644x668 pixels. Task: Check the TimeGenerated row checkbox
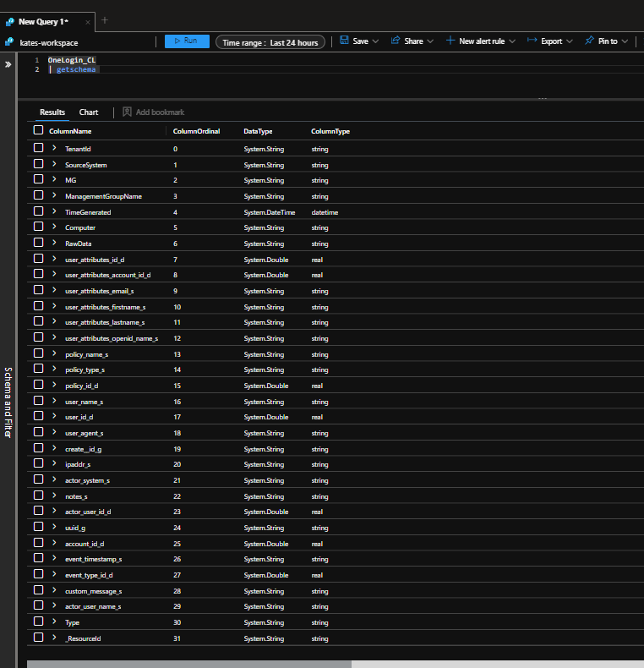[38, 211]
